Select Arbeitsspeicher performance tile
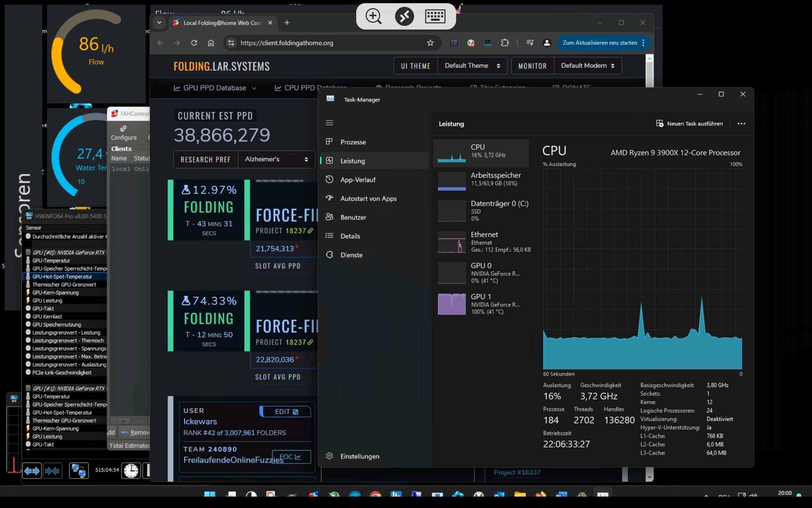Viewport: 812px width, 508px height. point(481,181)
